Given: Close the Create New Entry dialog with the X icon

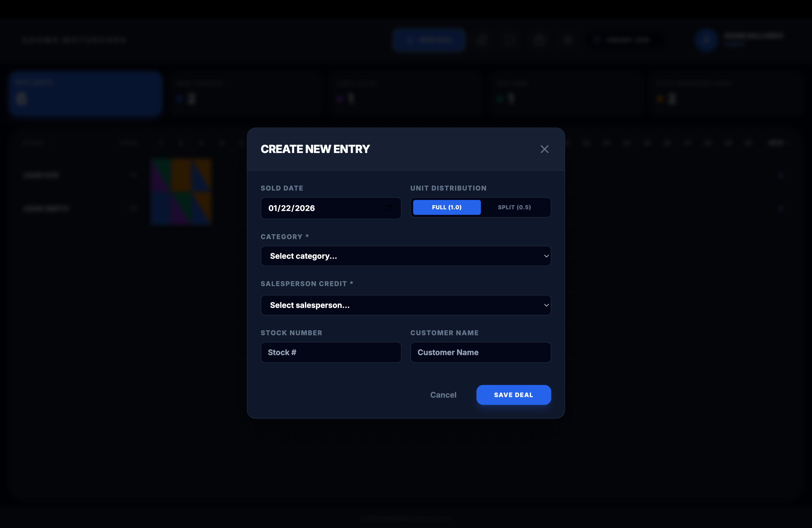Looking at the screenshot, I should point(544,149).
